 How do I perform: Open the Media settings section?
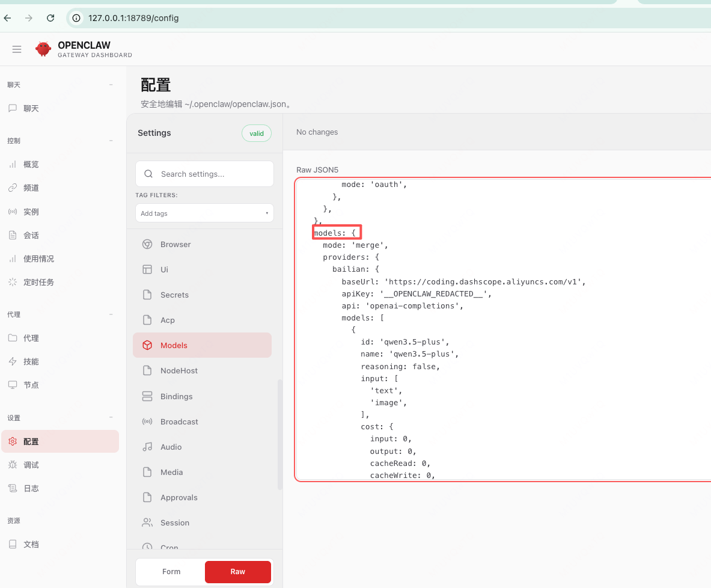point(202,473)
